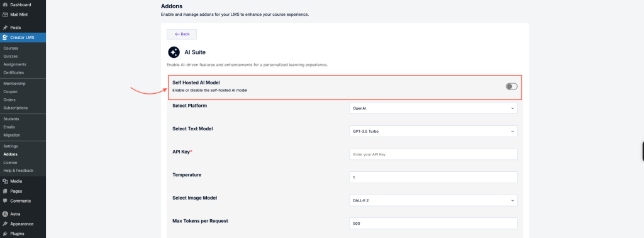Open Migration in sidebar

pyautogui.click(x=12, y=135)
